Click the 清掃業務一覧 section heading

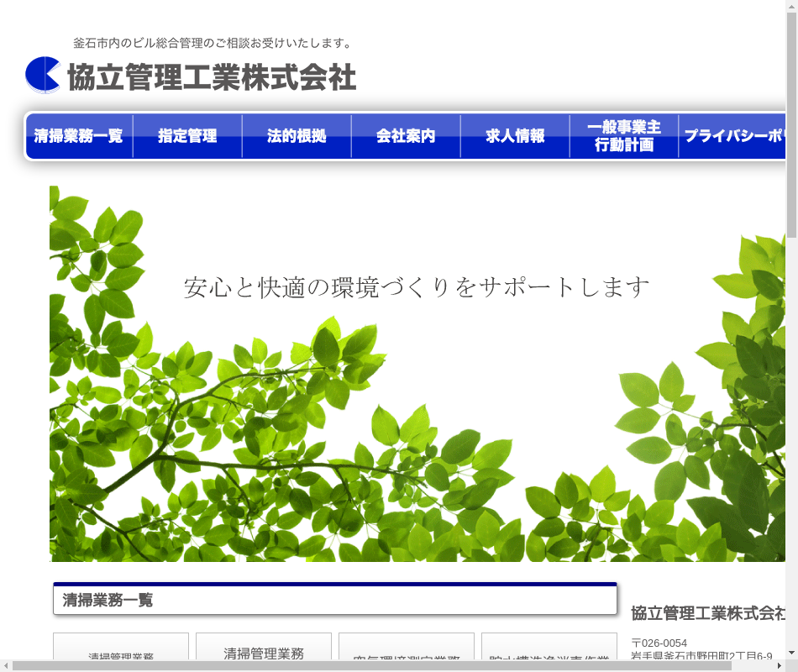click(x=335, y=599)
